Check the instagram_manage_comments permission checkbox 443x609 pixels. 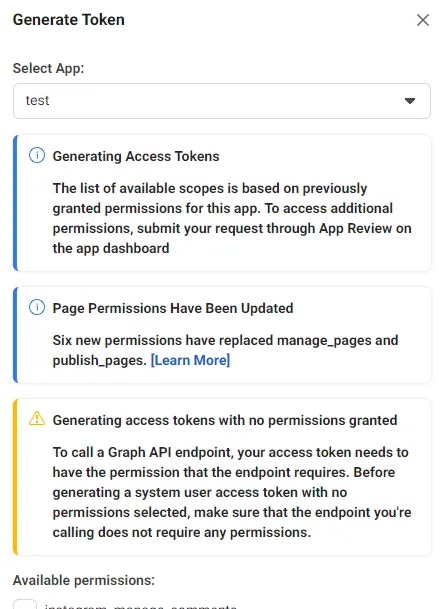tap(25, 604)
